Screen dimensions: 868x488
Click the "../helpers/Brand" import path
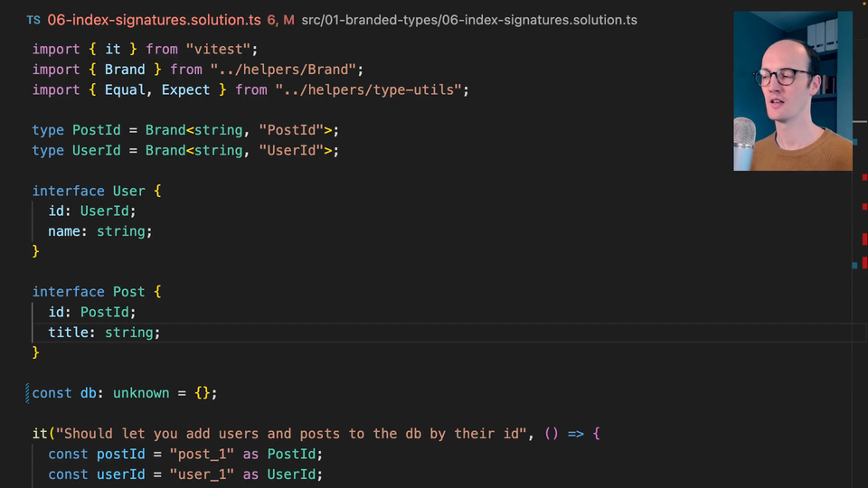click(x=287, y=70)
